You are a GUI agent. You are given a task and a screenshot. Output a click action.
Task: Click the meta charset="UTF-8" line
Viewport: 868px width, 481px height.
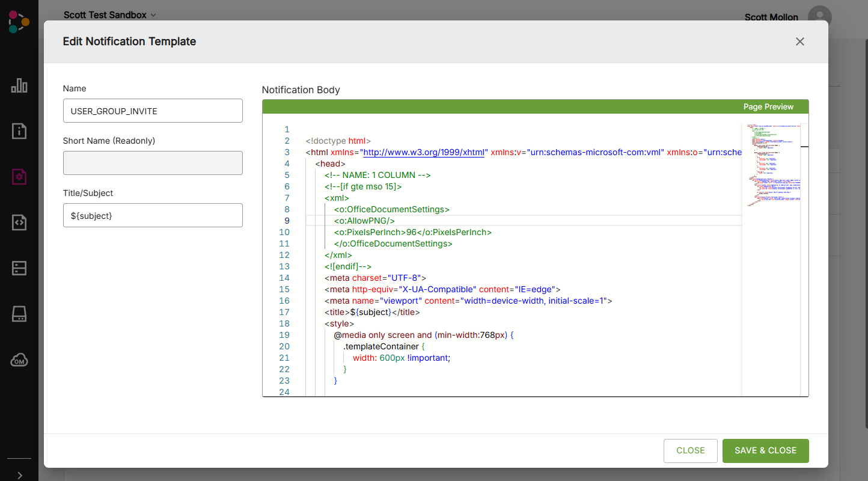click(x=375, y=278)
